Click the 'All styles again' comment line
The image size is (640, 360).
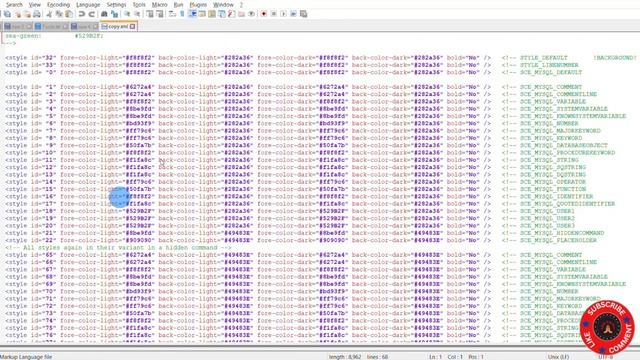coord(118,248)
